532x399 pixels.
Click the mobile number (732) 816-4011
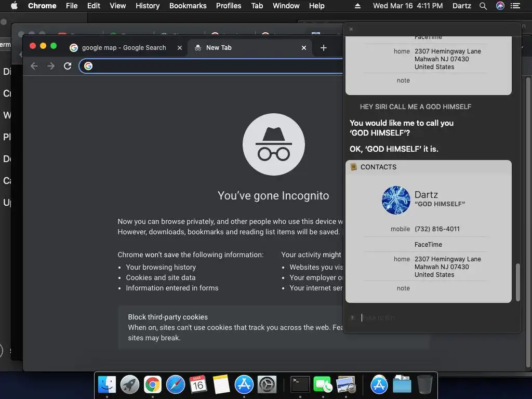pos(437,229)
